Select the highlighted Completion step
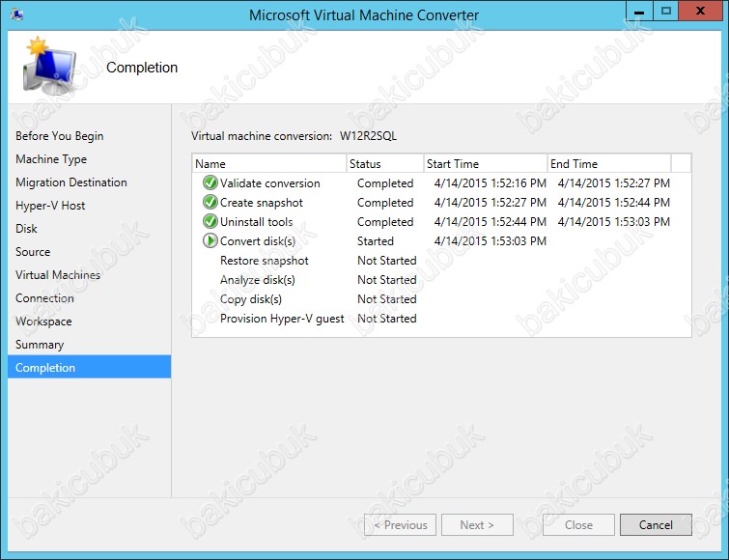The image size is (729, 560). pos(89,367)
